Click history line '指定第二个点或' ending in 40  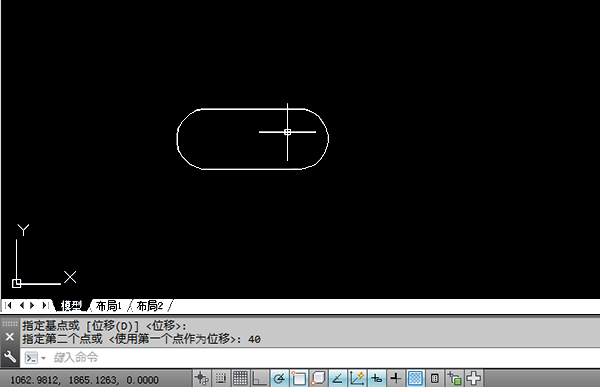pos(141,339)
